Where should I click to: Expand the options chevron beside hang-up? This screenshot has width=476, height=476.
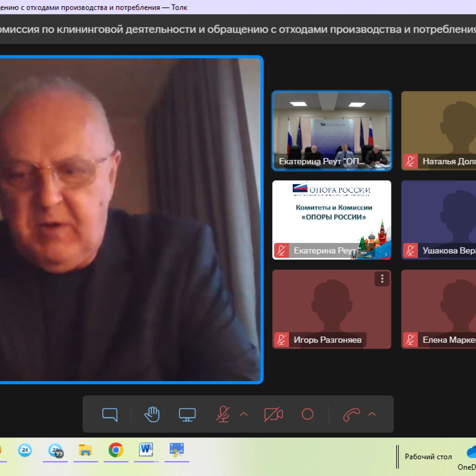(372, 414)
